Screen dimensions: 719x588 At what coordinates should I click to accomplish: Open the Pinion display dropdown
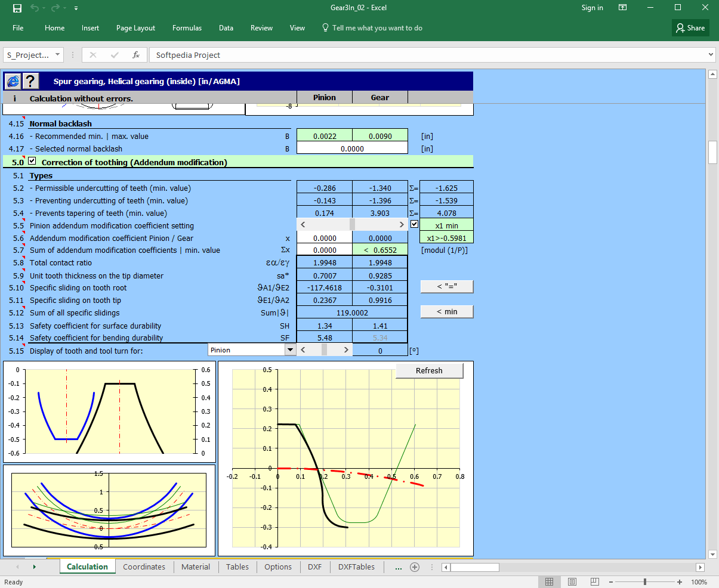point(291,349)
